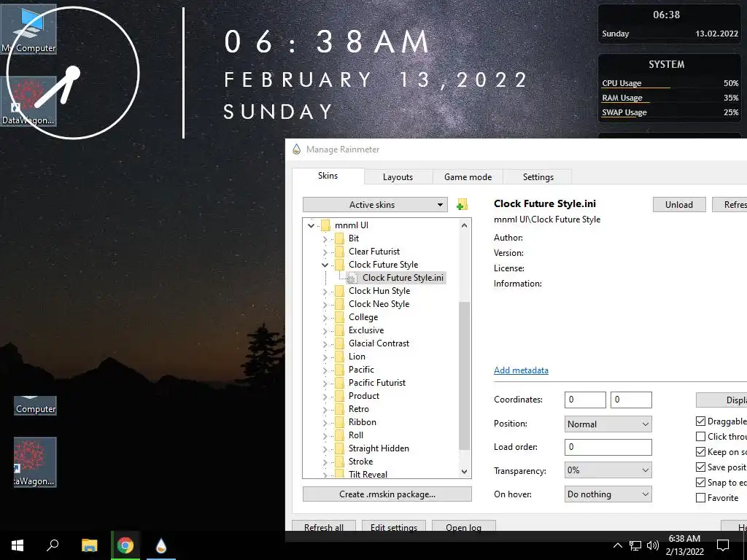
Task: Select the Clock Neo Style tree row
Action: pos(379,304)
